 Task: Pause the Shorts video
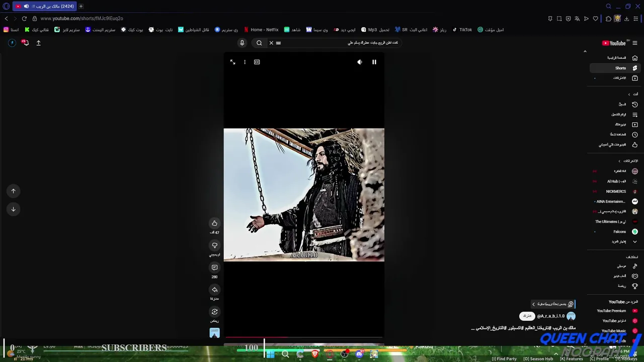[374, 62]
